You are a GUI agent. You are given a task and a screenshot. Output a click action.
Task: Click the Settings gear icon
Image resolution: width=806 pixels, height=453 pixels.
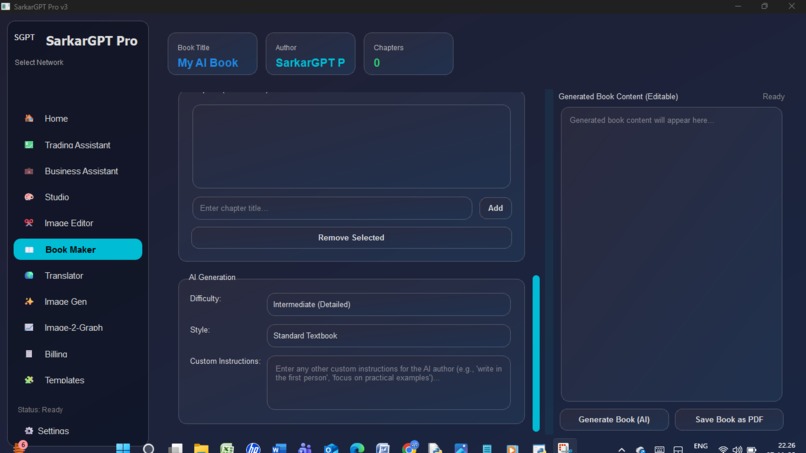[29, 431]
